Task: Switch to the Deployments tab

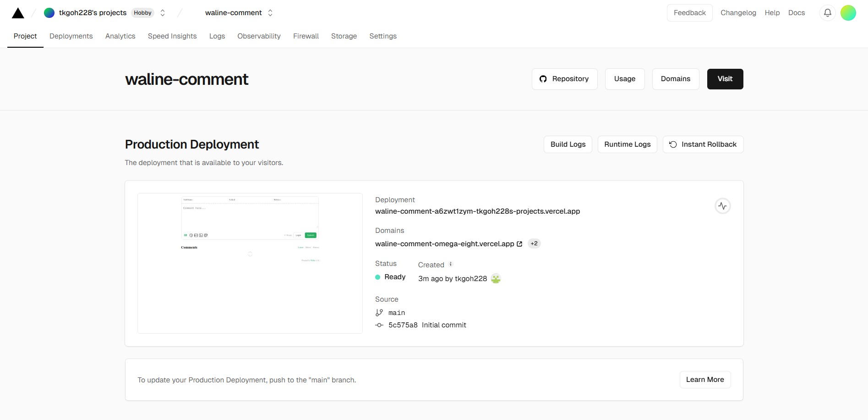Action: point(71,36)
